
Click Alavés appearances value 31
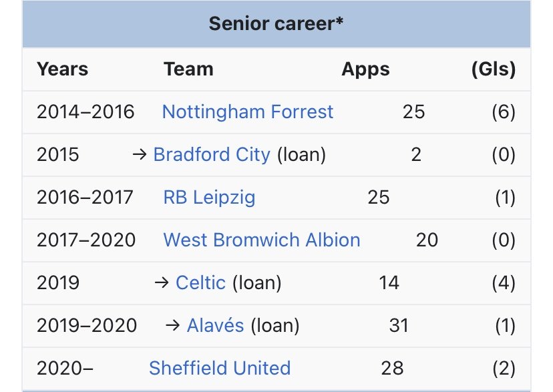point(398,325)
